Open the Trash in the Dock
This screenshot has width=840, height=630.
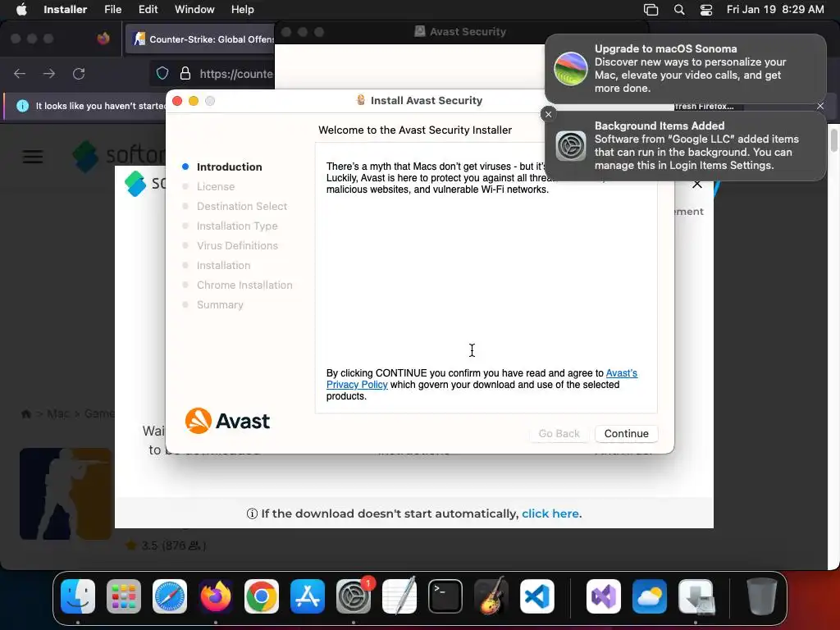click(x=762, y=596)
